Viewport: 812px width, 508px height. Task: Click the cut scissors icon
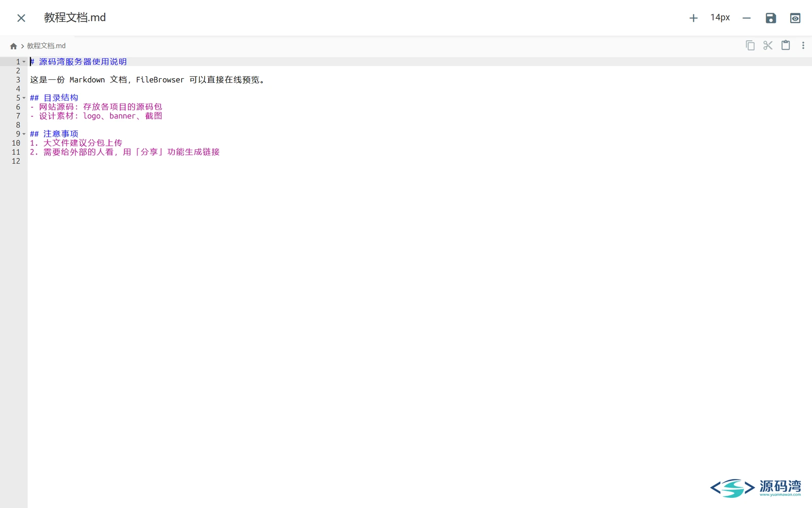pyautogui.click(x=768, y=46)
